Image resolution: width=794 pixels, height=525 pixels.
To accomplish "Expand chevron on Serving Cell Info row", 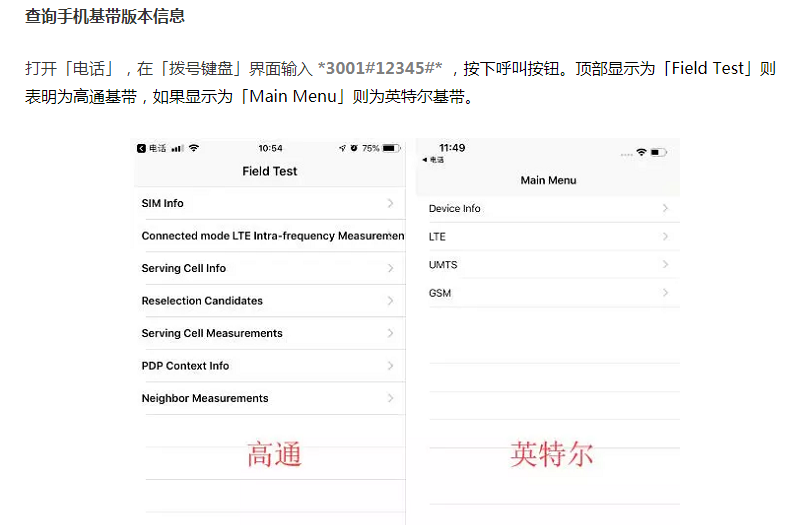I will 390,268.
